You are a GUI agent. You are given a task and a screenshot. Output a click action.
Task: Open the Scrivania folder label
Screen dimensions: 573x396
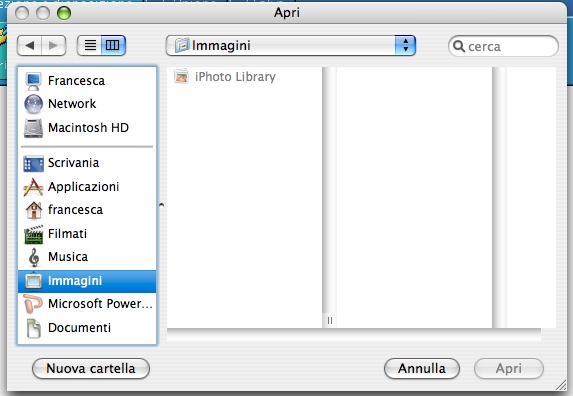(73, 163)
